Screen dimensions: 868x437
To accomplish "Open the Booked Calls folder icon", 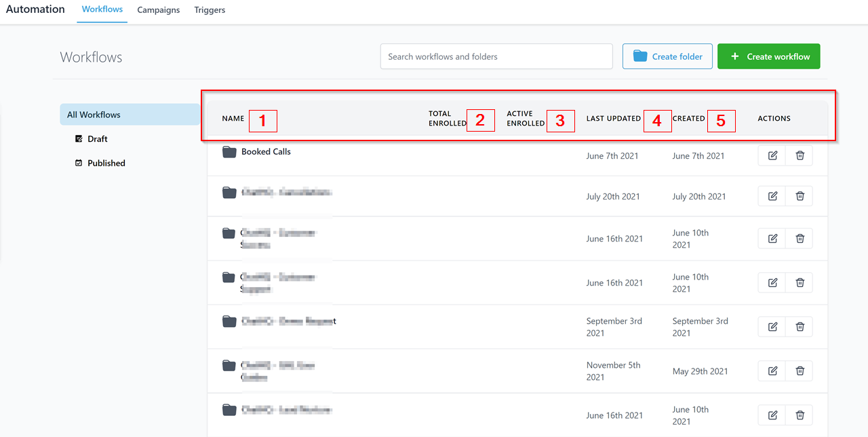I will 229,152.
